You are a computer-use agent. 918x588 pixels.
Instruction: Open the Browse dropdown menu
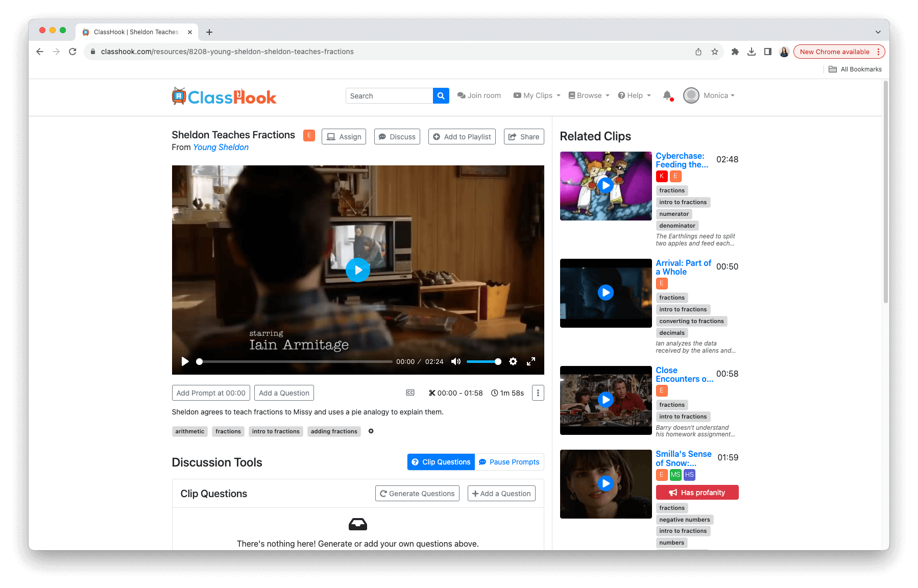tap(589, 95)
